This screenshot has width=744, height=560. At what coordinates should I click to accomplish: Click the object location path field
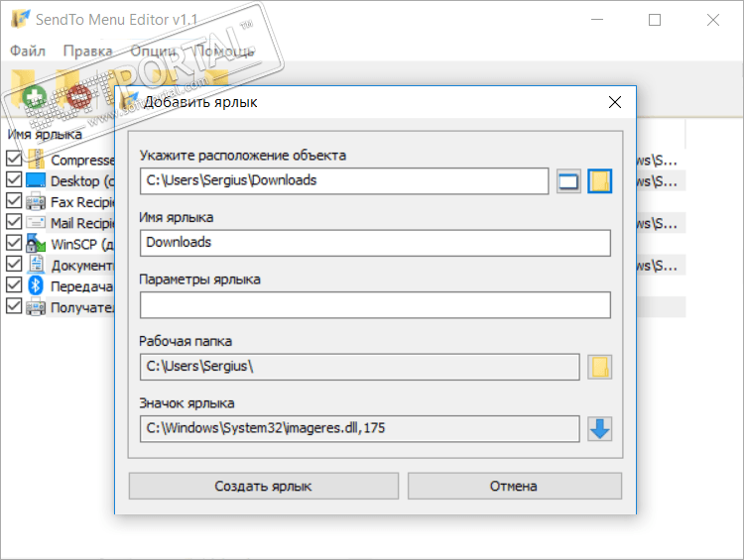pos(344,180)
